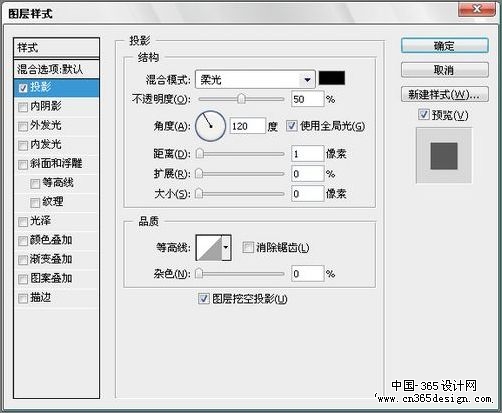Click the black shadow color swatch
Screen dimensions: 502x413
tap(332, 78)
